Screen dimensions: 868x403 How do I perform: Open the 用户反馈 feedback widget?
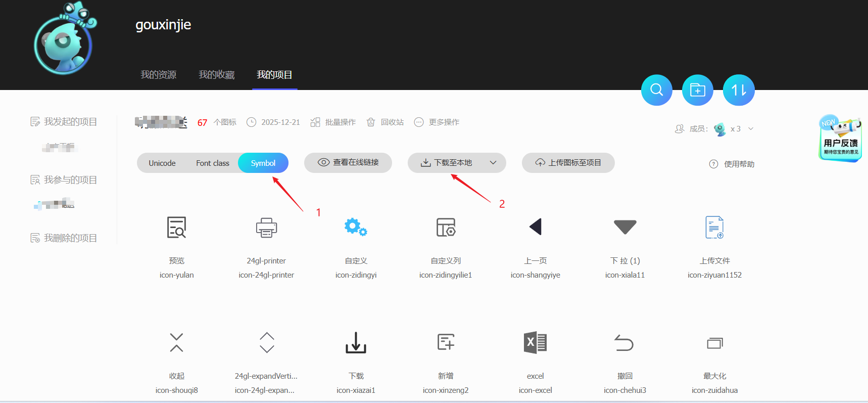click(840, 139)
